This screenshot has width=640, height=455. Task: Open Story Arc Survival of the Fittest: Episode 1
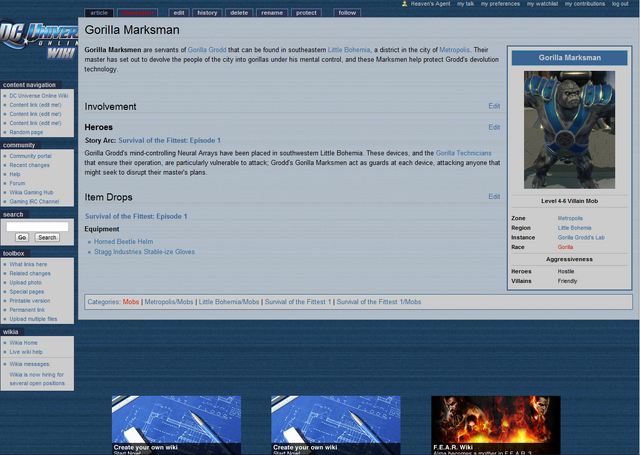(169, 140)
